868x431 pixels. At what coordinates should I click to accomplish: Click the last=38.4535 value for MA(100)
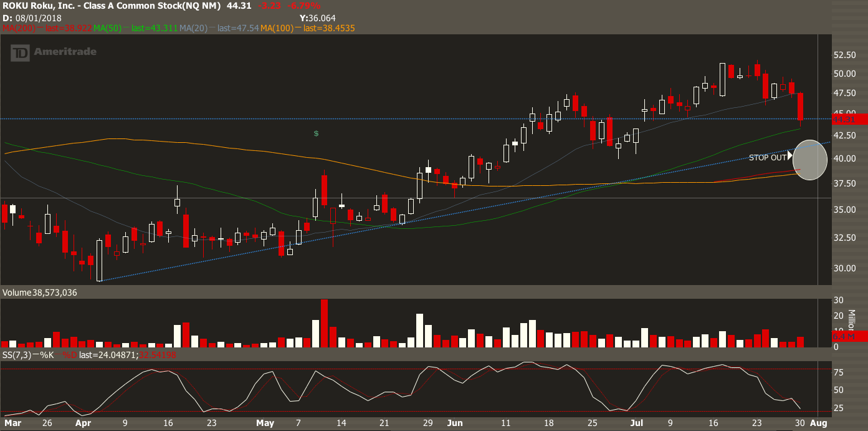[329, 28]
